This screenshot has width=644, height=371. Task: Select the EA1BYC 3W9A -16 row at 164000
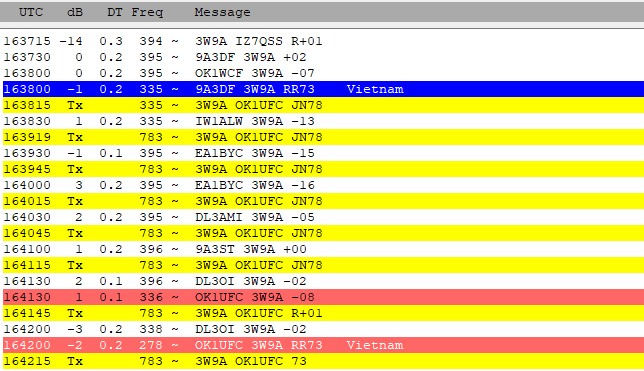point(323,185)
